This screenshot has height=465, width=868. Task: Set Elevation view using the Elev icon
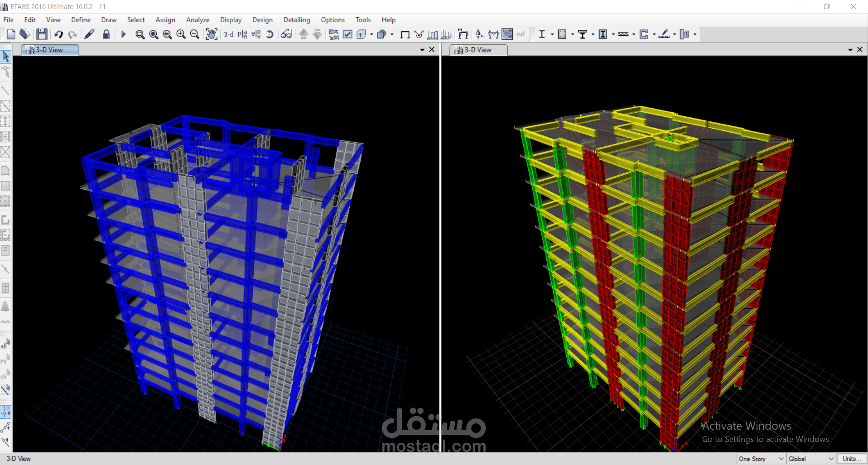point(256,34)
